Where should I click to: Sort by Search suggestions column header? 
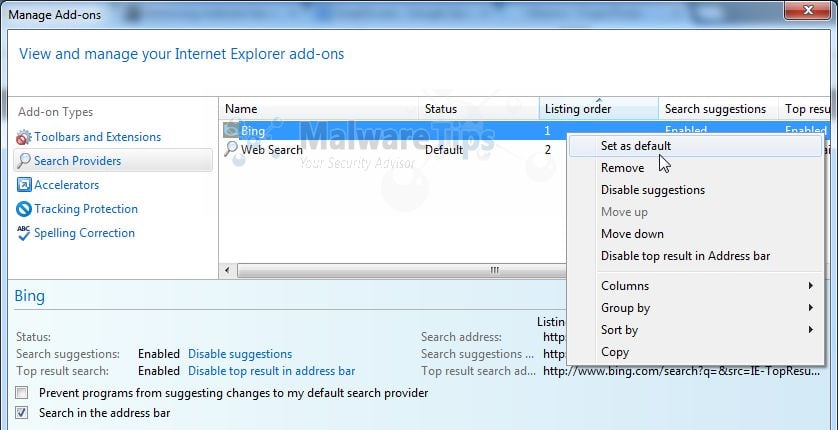click(718, 109)
